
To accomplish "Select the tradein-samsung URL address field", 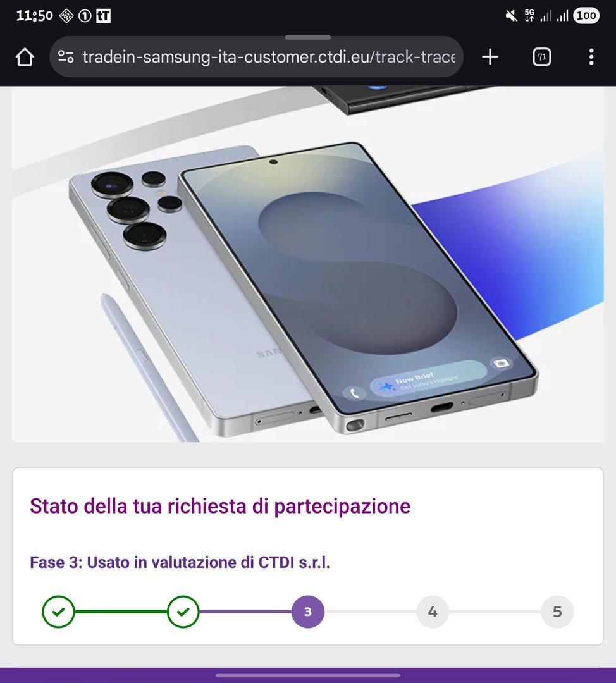I will tap(256, 57).
